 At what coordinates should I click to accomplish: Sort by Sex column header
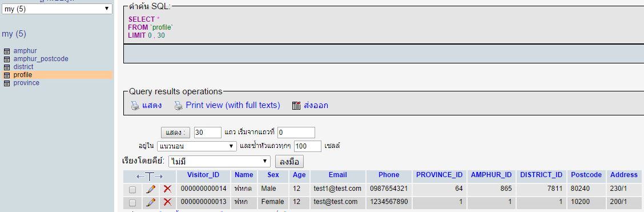point(273,175)
